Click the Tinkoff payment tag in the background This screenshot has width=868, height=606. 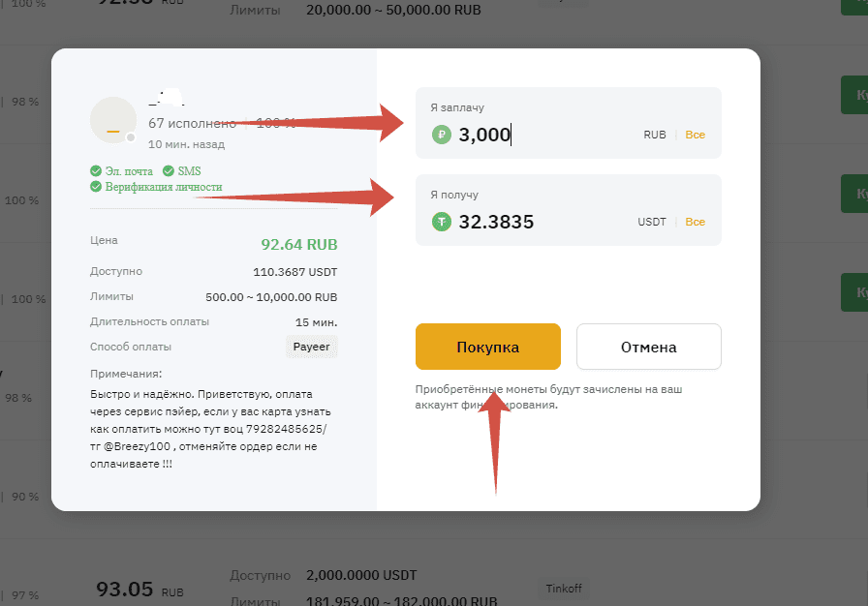click(x=564, y=589)
